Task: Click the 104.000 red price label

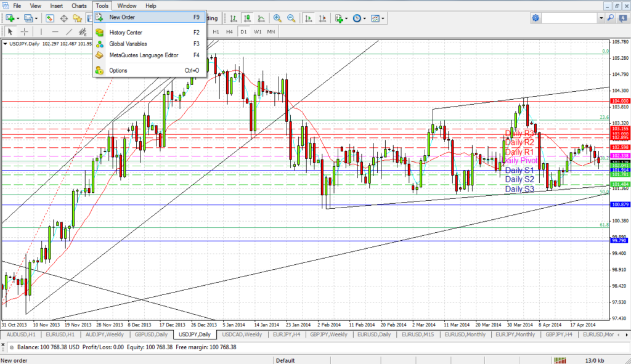Action: [620, 101]
